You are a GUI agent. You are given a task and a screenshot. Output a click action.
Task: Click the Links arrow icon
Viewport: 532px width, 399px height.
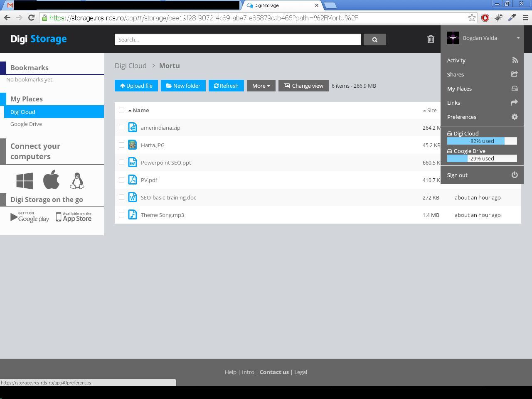[x=515, y=103]
